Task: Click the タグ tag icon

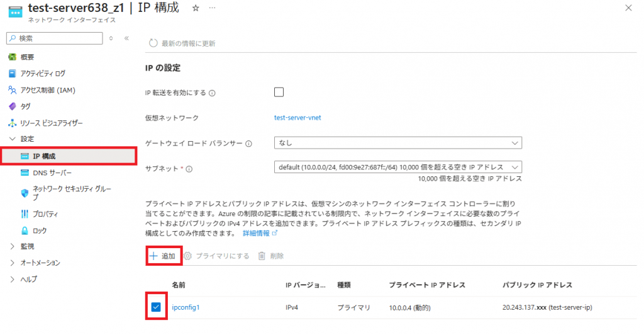Action: pos(13,106)
